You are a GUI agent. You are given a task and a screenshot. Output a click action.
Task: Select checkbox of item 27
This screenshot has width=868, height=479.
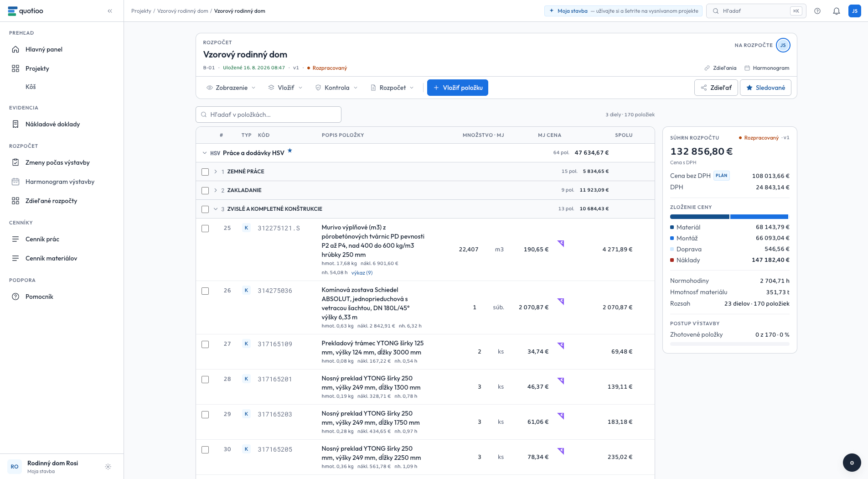click(205, 344)
